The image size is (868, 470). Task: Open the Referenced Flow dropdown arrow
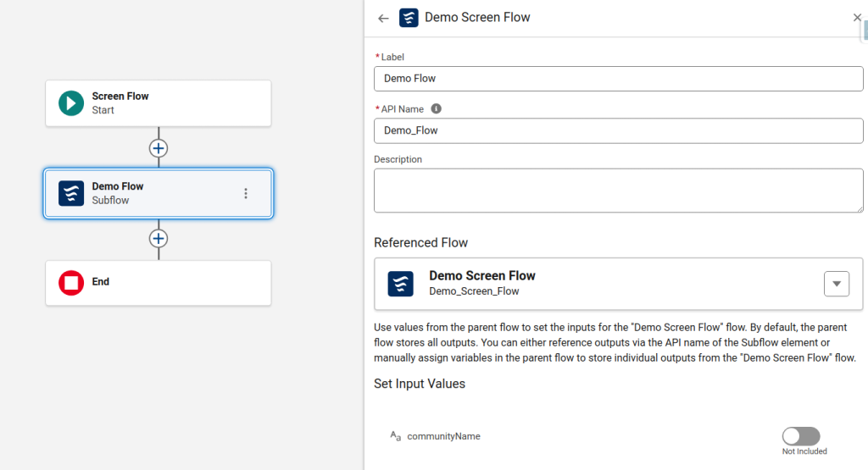[837, 284]
